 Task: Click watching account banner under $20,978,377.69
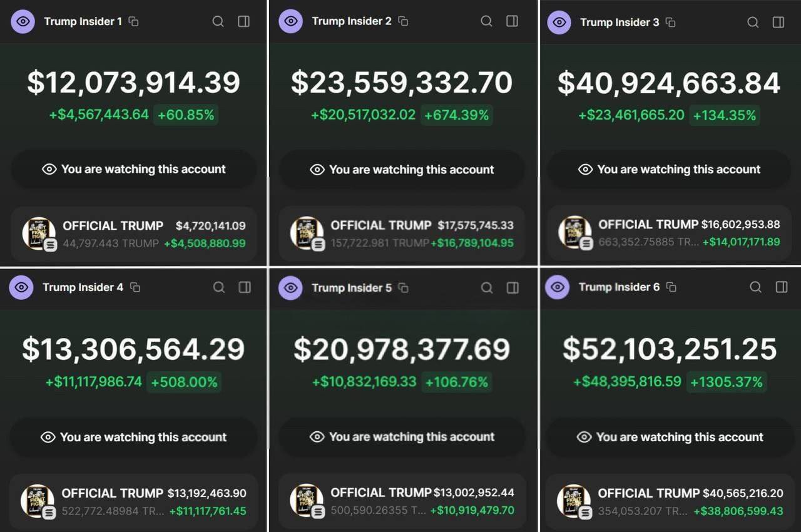click(x=402, y=437)
